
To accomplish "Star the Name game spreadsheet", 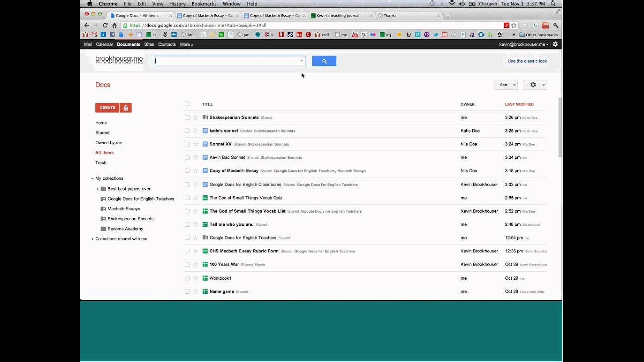I will pos(196,291).
